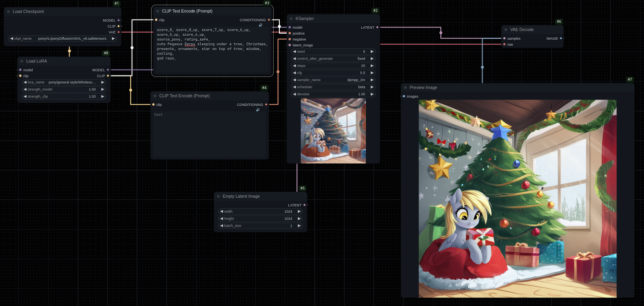The image size is (644, 306).
Task: Click the latent_image input port on KSampler
Action: tap(290, 45)
